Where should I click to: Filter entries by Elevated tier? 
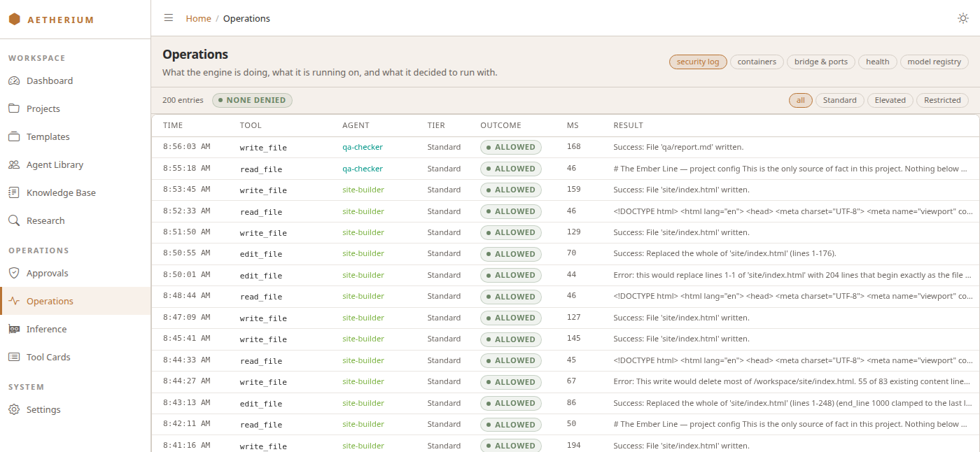890,100
